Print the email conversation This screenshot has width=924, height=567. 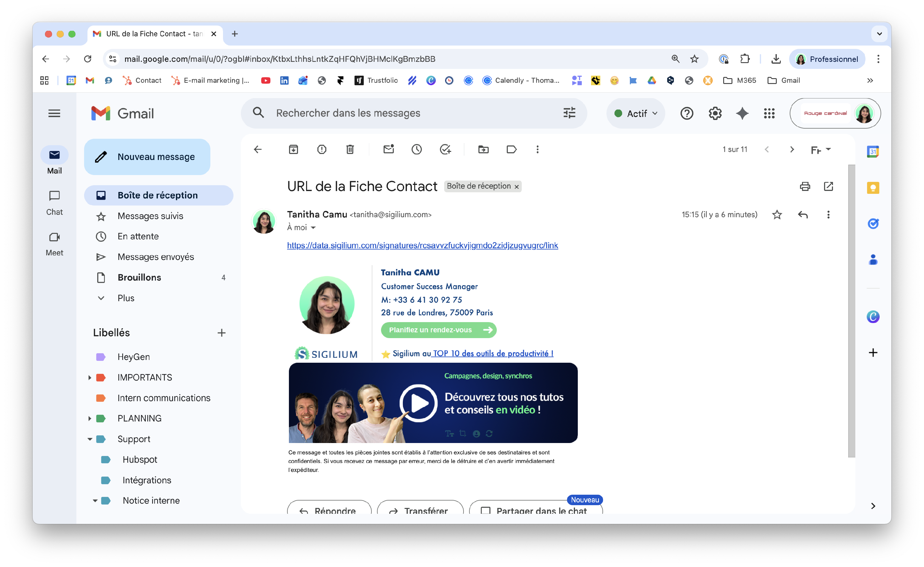tap(805, 186)
